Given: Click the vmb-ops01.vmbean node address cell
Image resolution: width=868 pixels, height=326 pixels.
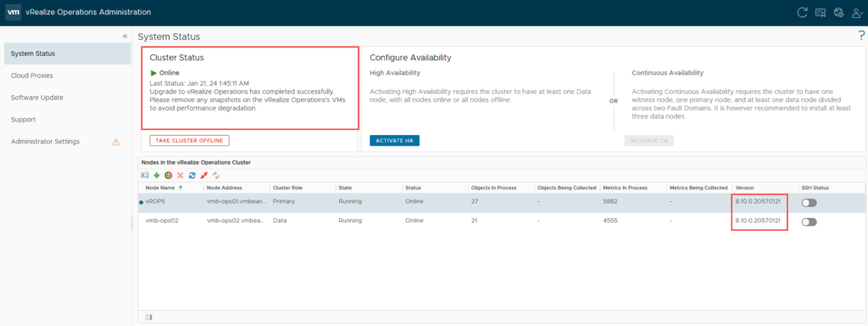Looking at the screenshot, I should [x=236, y=202].
